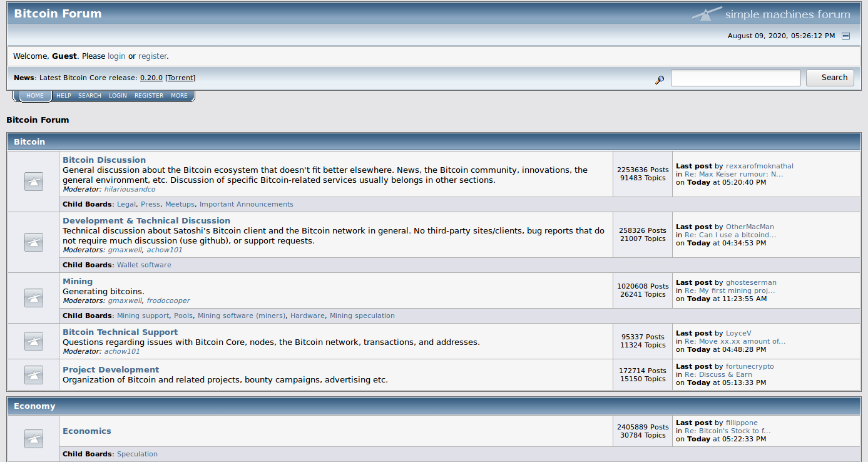Open the Bitcoin Discussion board

[x=104, y=160]
